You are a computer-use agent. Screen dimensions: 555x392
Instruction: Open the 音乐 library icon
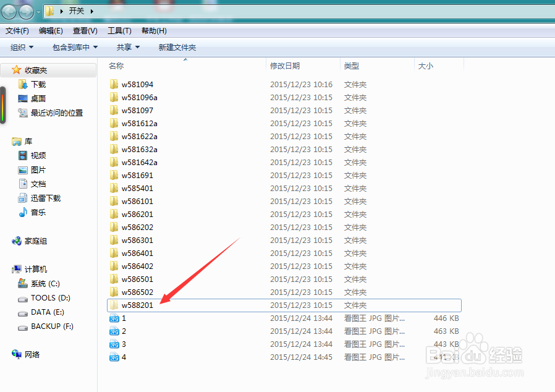(x=23, y=212)
